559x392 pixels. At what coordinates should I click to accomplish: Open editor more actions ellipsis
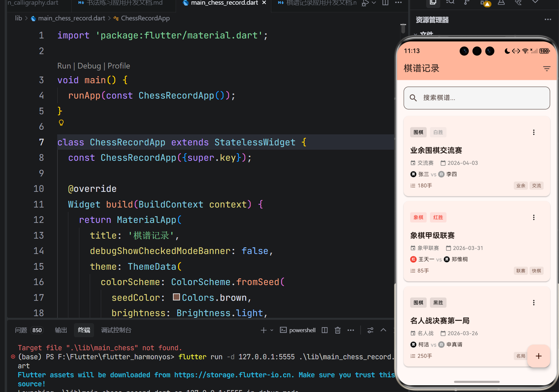pos(398,3)
